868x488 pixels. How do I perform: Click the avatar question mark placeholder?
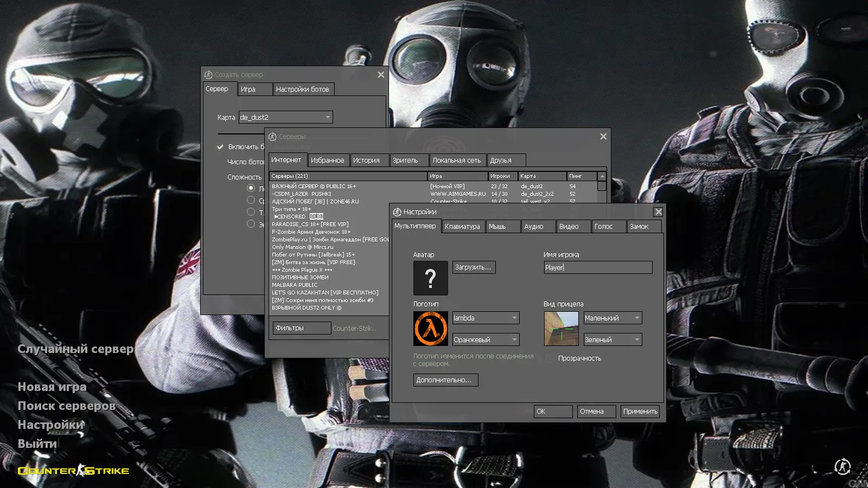430,278
